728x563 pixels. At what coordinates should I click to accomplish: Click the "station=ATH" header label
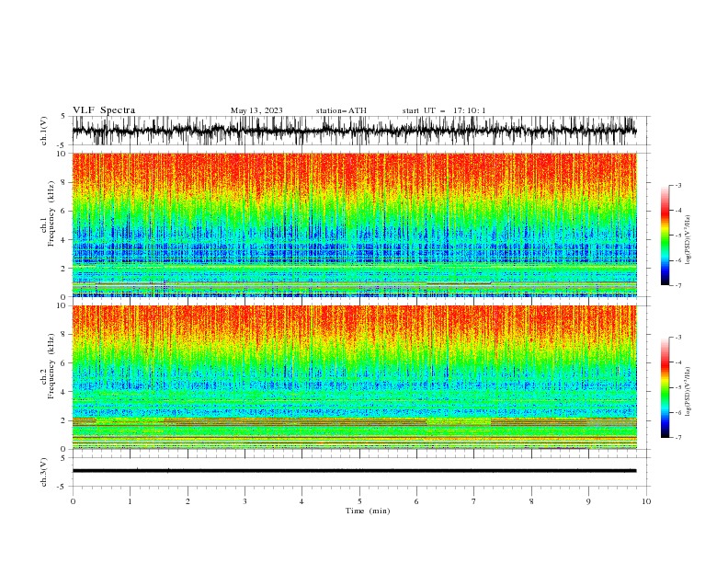point(341,110)
